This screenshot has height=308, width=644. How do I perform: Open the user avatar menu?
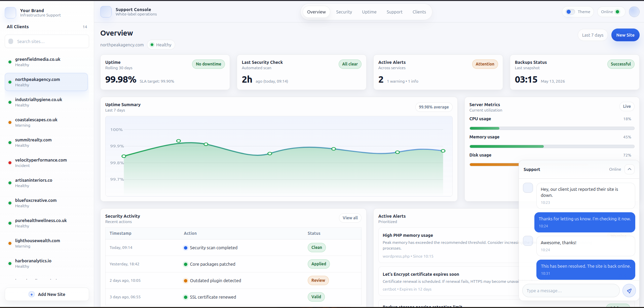[x=634, y=12]
